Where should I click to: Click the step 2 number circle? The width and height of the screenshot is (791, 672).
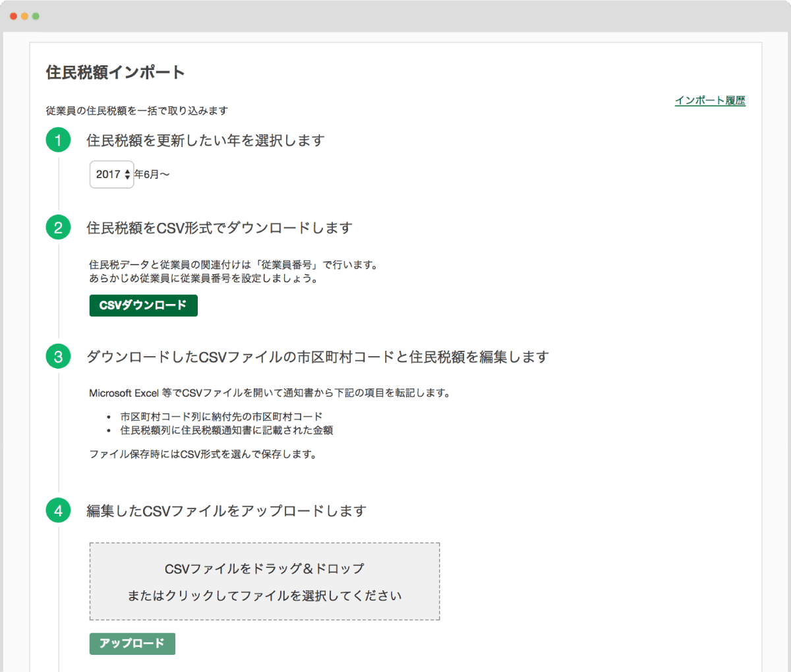coord(58,228)
